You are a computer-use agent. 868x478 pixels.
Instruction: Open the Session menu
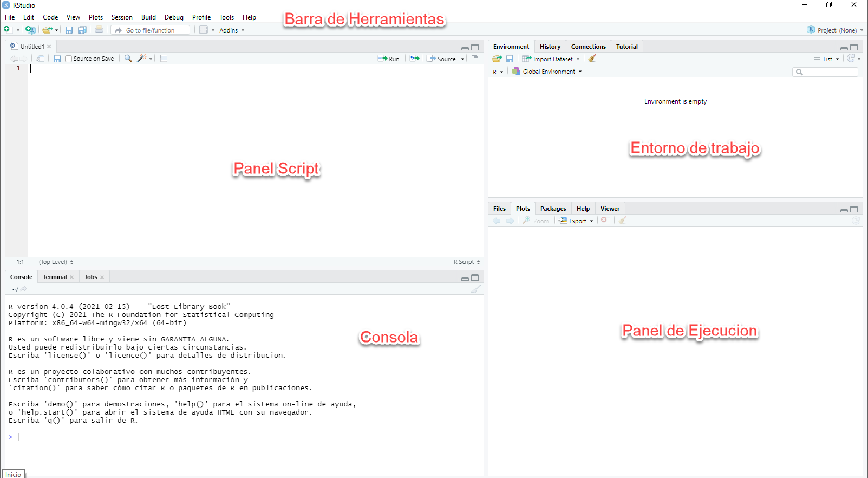tap(122, 17)
